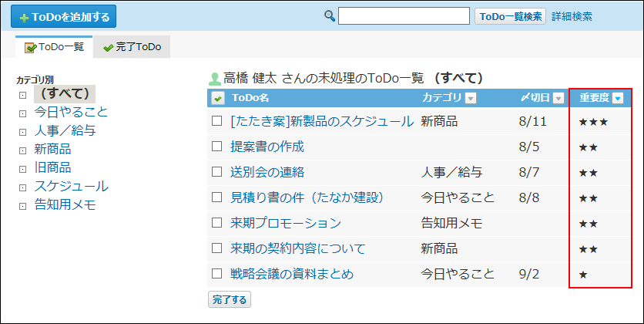Click the magnifying glass search icon

[x=330, y=16]
